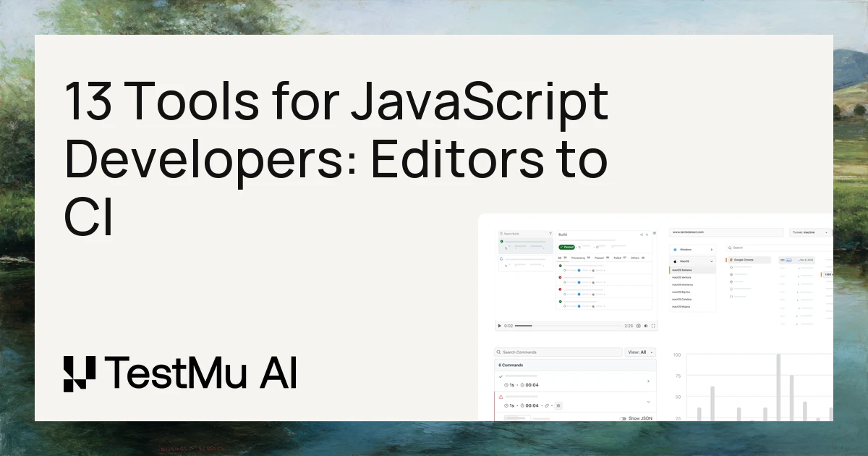Expand the Windows OS section

coord(692,250)
